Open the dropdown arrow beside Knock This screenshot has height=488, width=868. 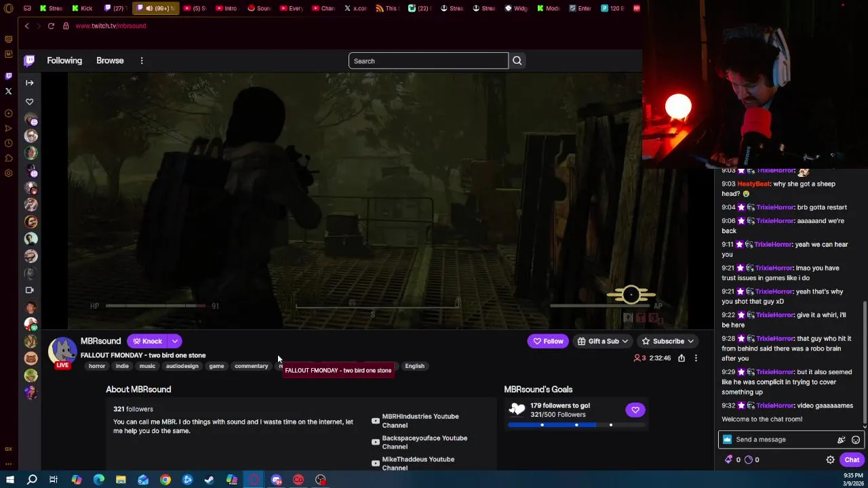tap(175, 341)
